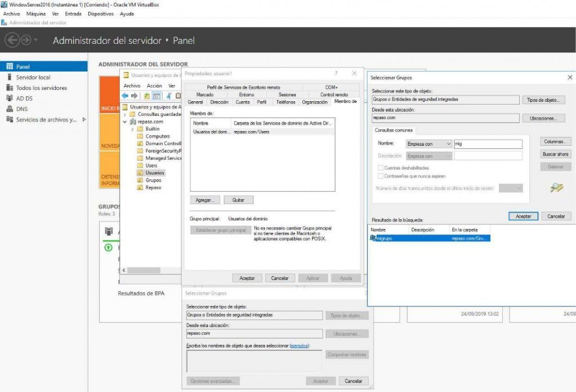Click Quitar button in Miembro de
Viewport: 576px width, 392px height.
238,200
